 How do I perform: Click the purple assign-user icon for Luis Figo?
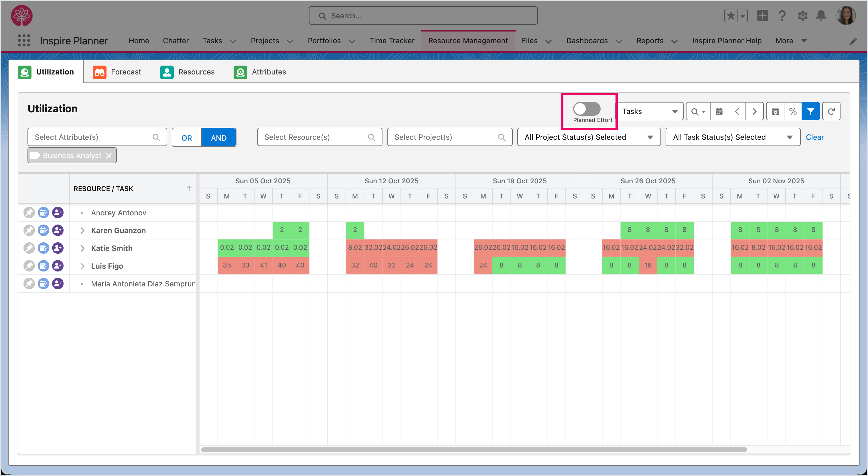coord(58,266)
